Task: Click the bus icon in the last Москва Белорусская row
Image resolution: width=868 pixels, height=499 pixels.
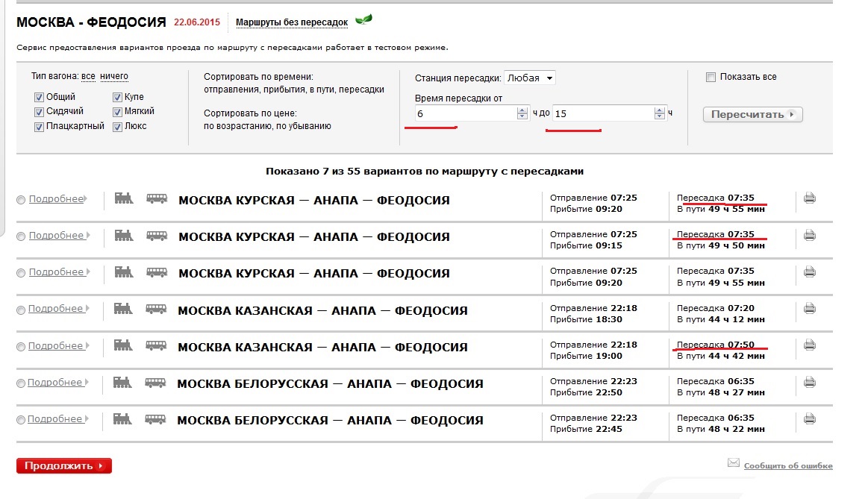Action: point(156,419)
